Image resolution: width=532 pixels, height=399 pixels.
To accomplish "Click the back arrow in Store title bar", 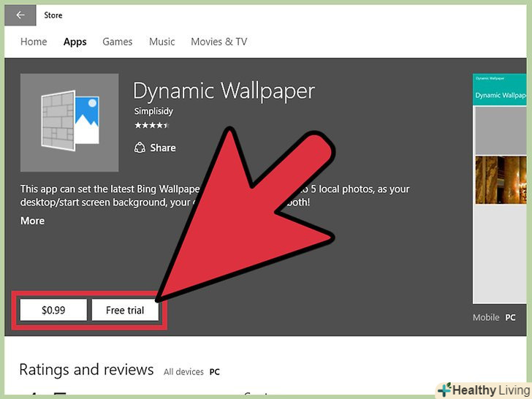I will pos(20,15).
